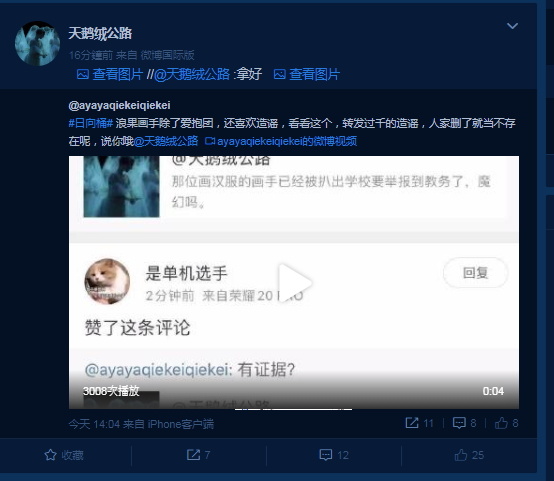
Task: Click the first picture icon before 查看图片
Action: pos(83,75)
